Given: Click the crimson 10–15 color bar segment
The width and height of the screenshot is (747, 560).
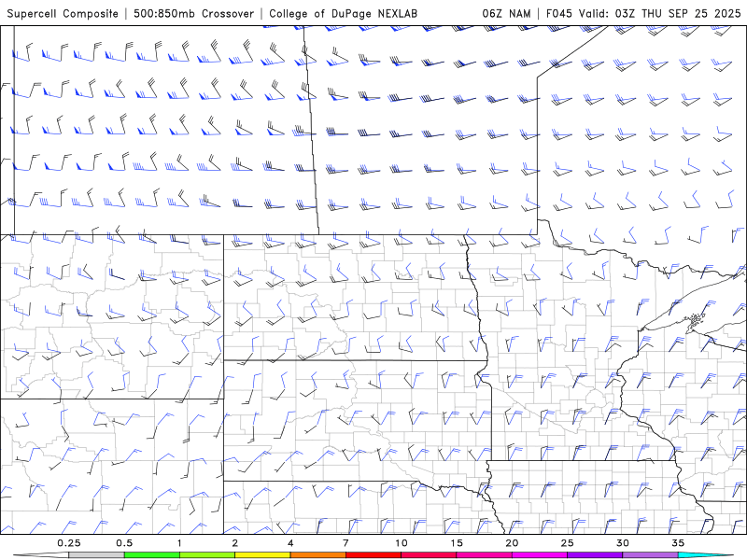Looking at the screenshot, I should pos(429,555).
